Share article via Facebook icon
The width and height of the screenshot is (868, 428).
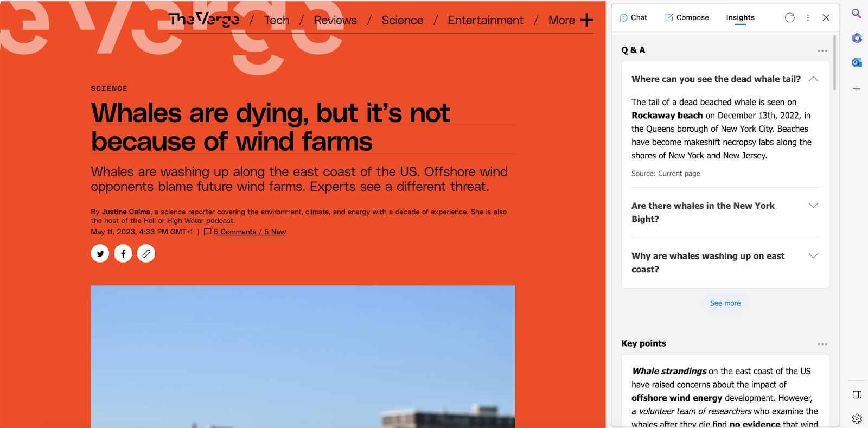(123, 253)
